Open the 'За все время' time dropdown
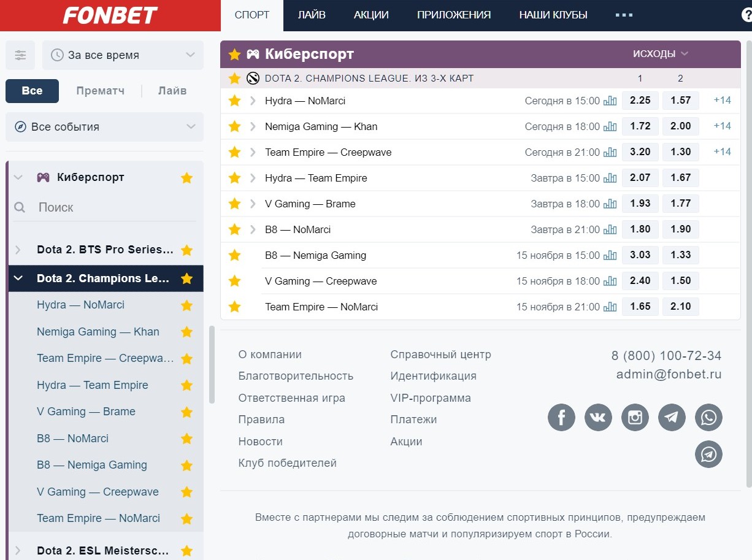This screenshot has width=752, height=560. (x=123, y=55)
